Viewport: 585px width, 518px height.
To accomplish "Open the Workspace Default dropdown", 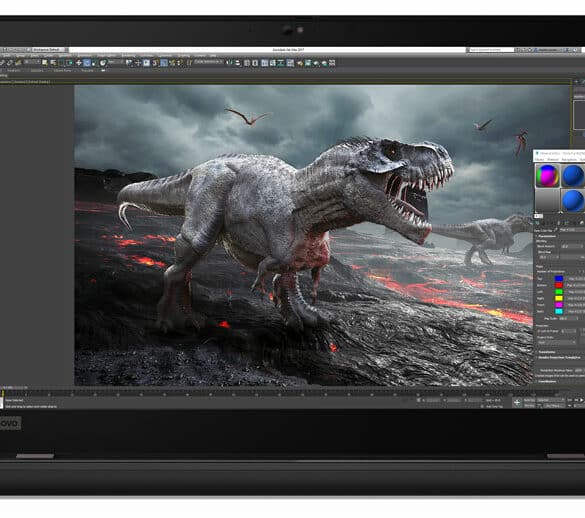I will pos(50,50).
